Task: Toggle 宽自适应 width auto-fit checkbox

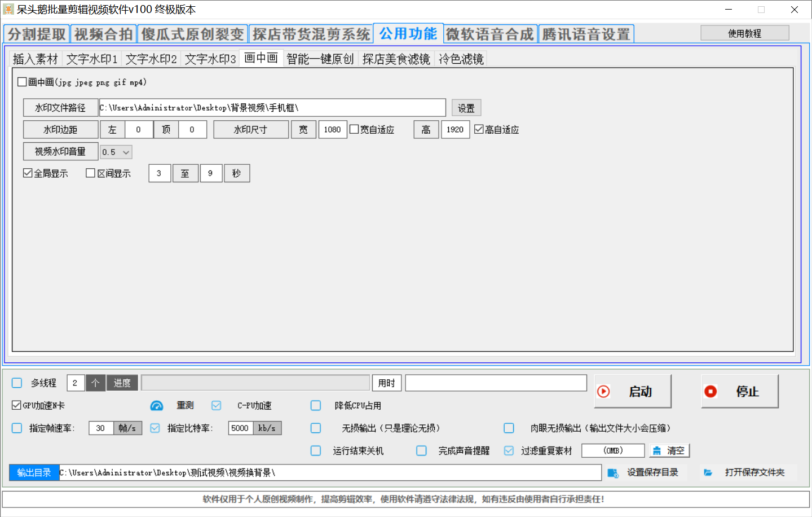Action: pos(354,129)
